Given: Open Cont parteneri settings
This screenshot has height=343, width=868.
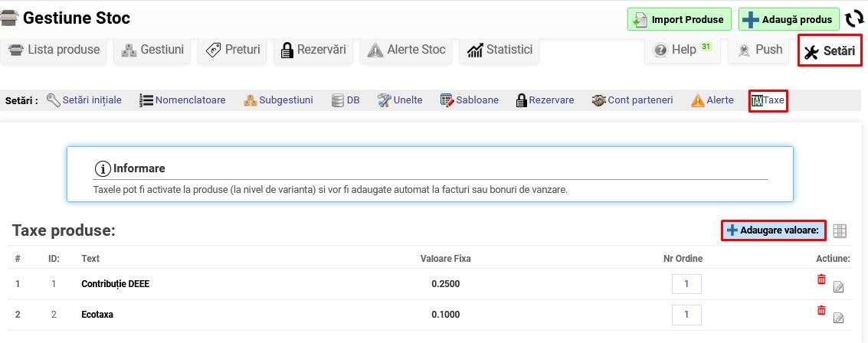Looking at the screenshot, I should [632, 100].
